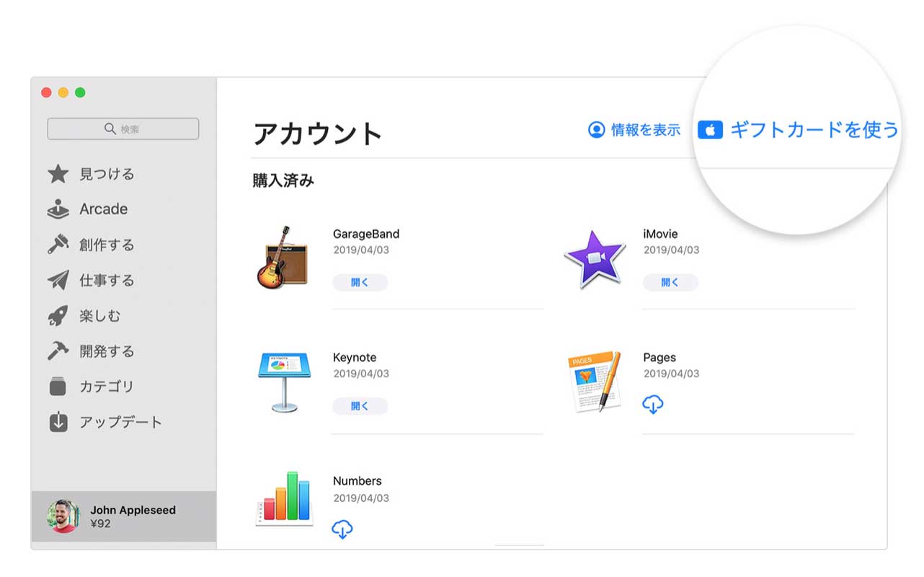Focus the 検索 search field
The image size is (924, 577).
123,129
